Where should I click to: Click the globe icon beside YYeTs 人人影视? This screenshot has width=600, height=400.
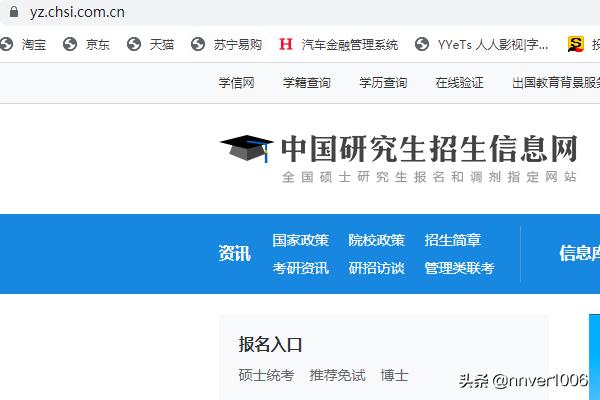(422, 44)
